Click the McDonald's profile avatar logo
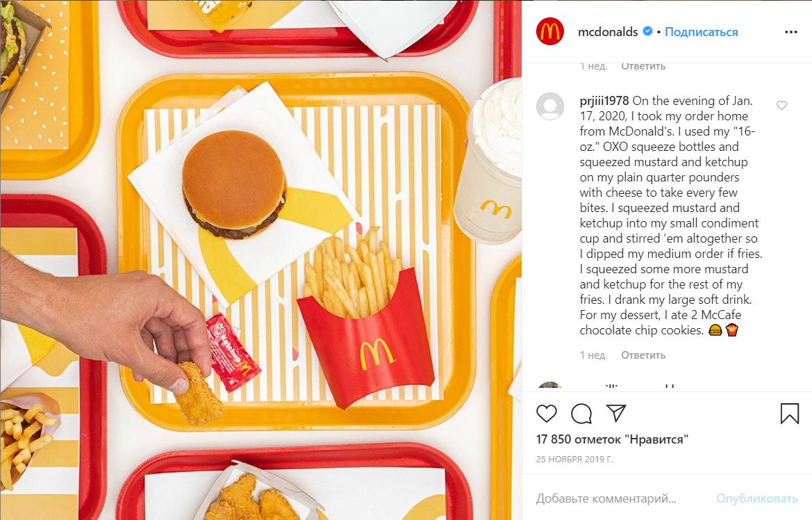 (550, 31)
